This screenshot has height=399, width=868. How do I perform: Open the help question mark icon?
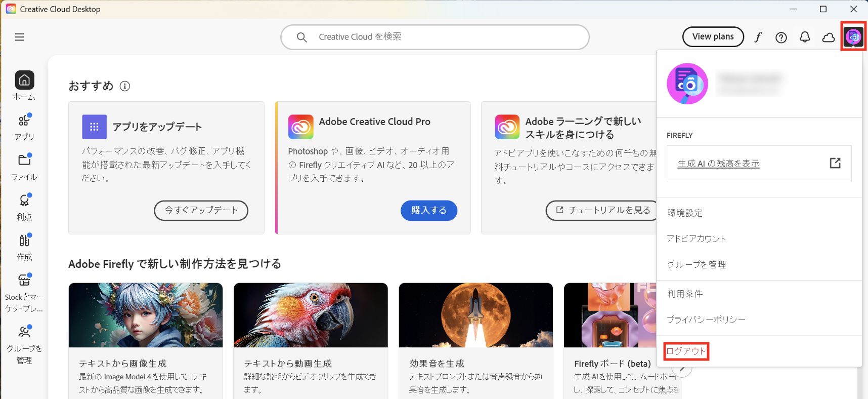pyautogui.click(x=781, y=37)
